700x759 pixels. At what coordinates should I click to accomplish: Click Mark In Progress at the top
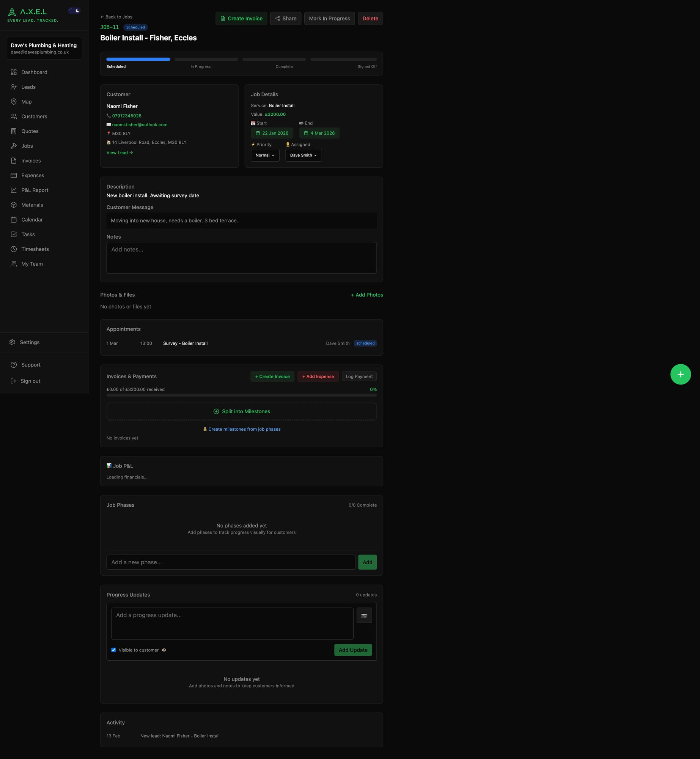[x=329, y=18]
